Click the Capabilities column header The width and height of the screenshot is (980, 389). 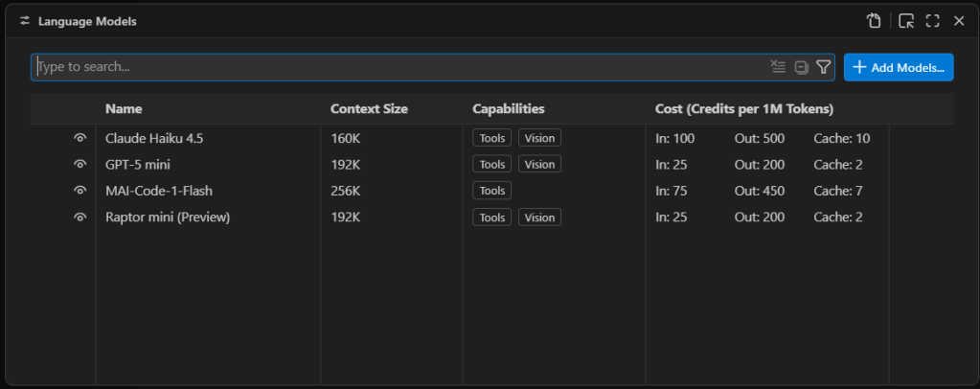[509, 109]
